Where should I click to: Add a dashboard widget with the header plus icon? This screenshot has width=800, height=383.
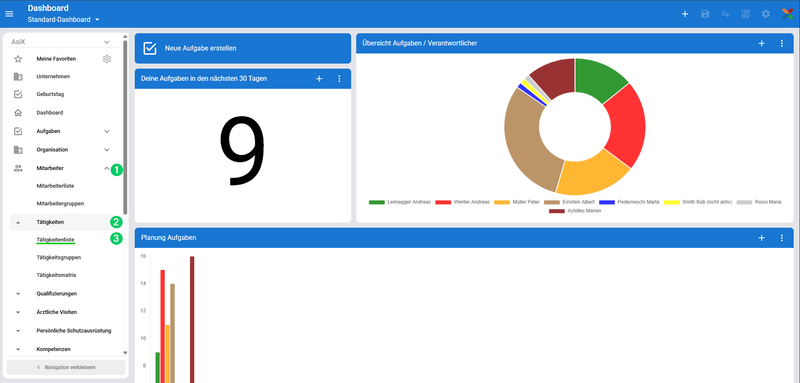pos(685,14)
